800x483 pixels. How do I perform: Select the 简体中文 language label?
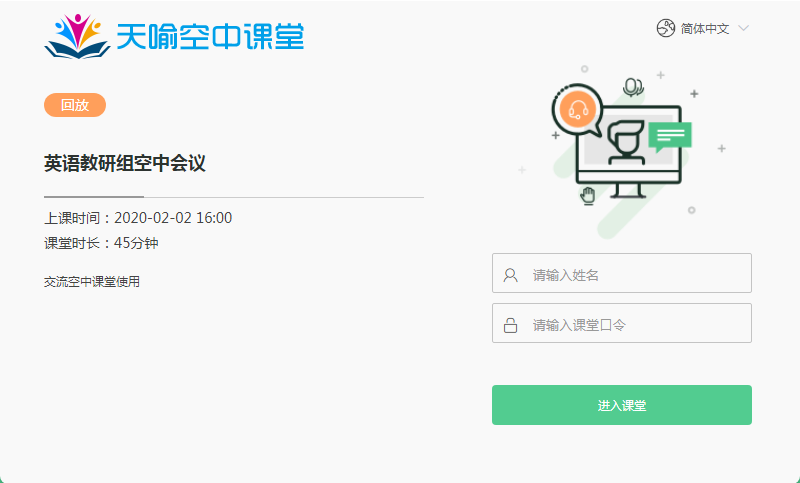705,29
